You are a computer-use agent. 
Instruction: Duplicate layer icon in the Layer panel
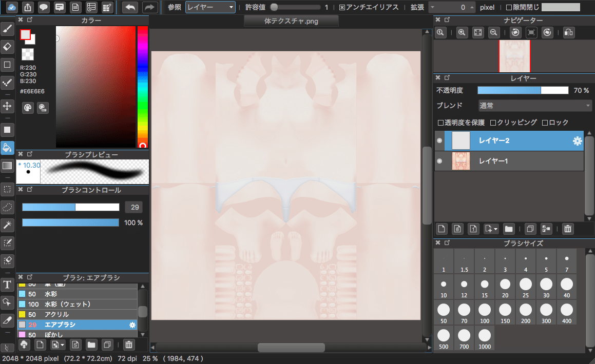pyautogui.click(x=530, y=229)
